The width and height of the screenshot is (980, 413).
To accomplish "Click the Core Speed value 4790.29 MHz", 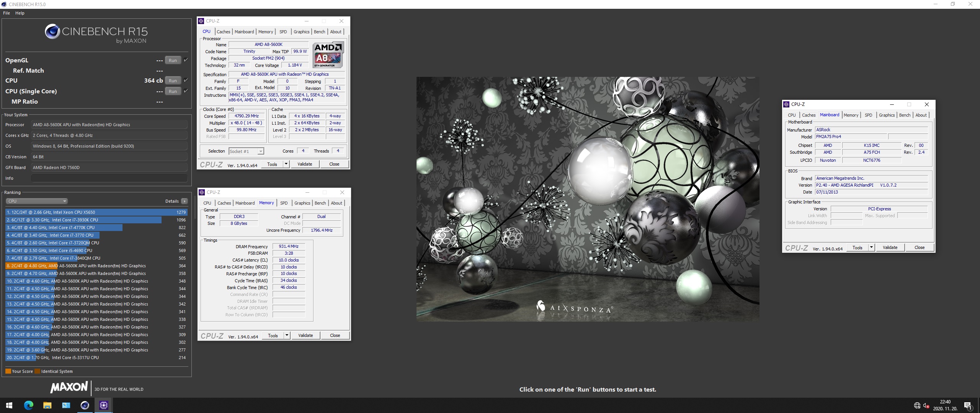I will point(247,116).
